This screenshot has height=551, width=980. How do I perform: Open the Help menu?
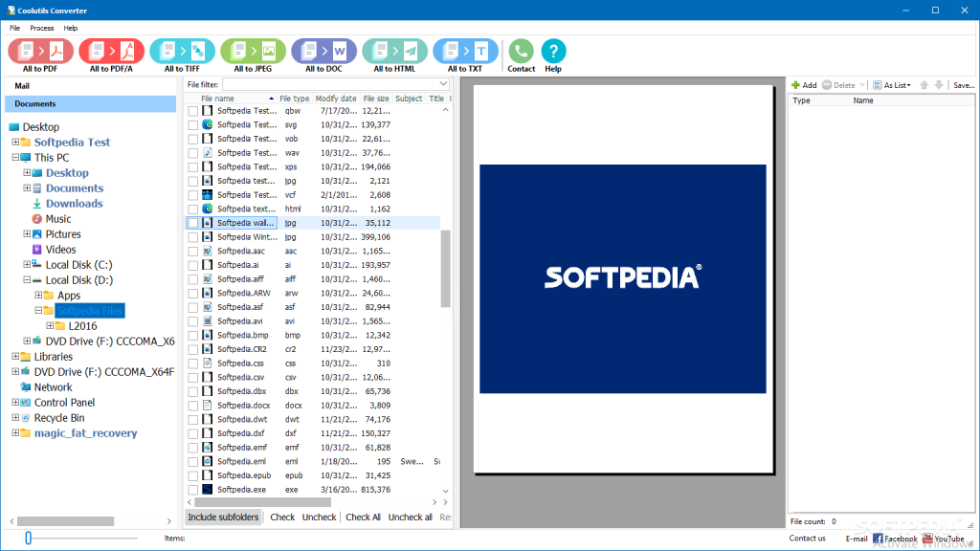(x=71, y=28)
